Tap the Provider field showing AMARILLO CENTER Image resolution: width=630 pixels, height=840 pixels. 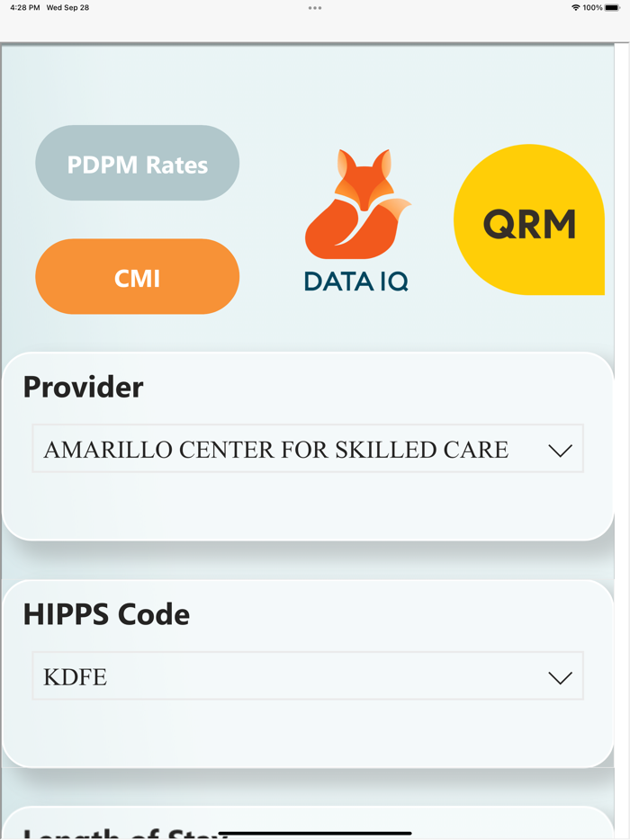[x=308, y=448]
